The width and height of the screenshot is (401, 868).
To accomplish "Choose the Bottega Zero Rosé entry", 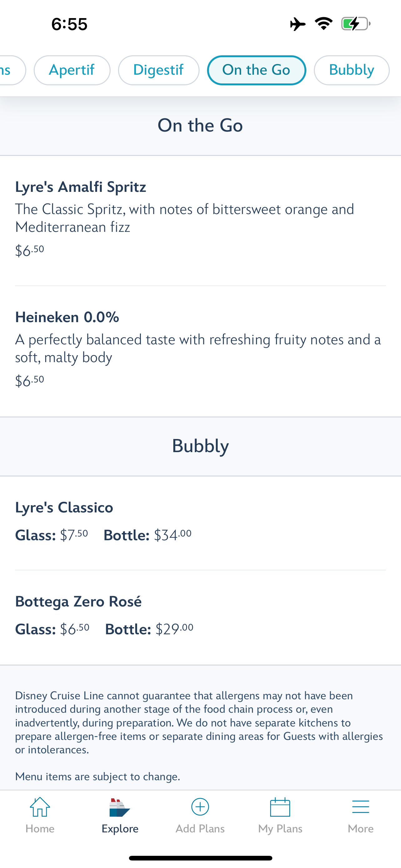I will (200, 617).
